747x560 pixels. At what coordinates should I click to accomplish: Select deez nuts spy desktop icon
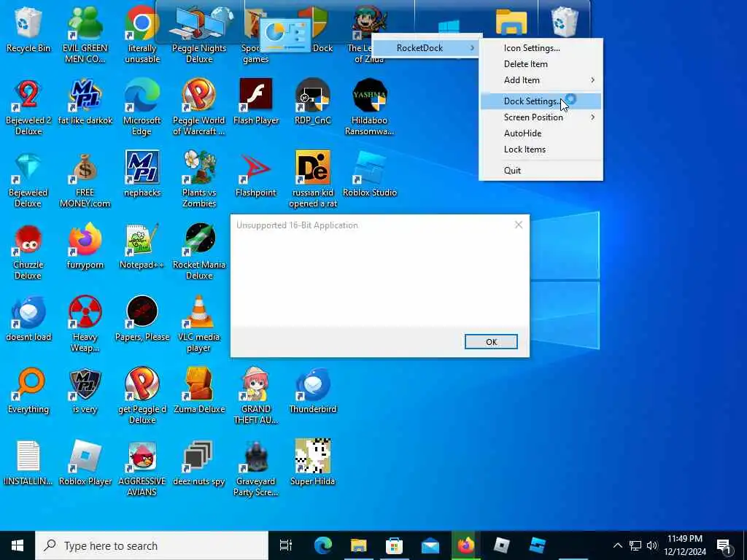tap(199, 463)
